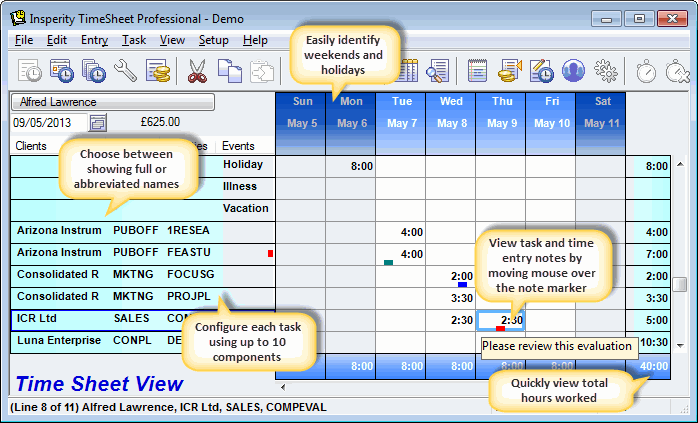Click the Tuesday 4:00 cell on 1RESEA row

401,232
